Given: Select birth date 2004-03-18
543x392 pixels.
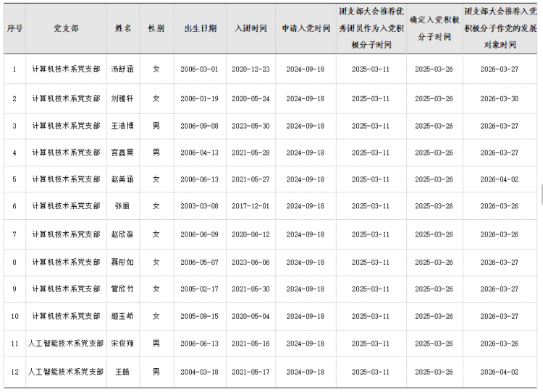Looking at the screenshot, I should click(x=200, y=372).
